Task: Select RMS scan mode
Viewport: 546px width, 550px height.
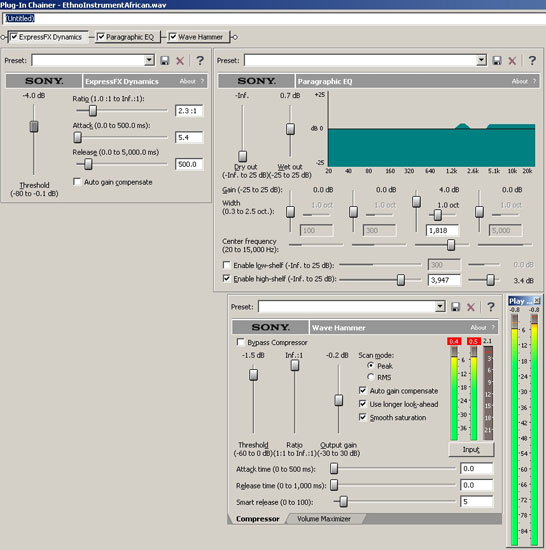Action: [371, 377]
